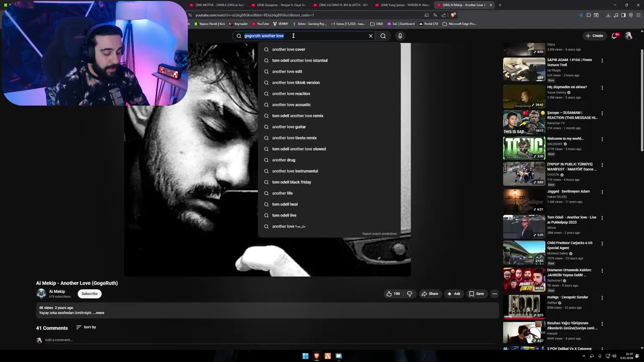The image size is (644, 362).
Task: Open the video more actions menu
Action: pos(495,294)
